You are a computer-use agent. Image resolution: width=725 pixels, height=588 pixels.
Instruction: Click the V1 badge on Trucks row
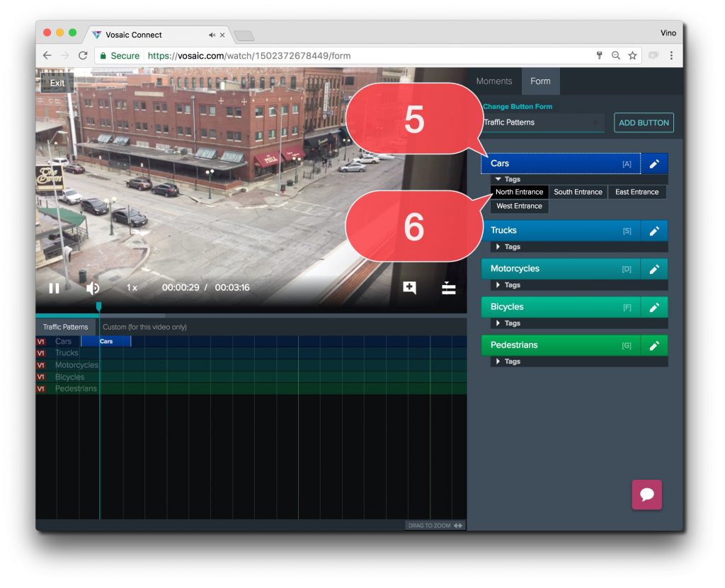40,353
